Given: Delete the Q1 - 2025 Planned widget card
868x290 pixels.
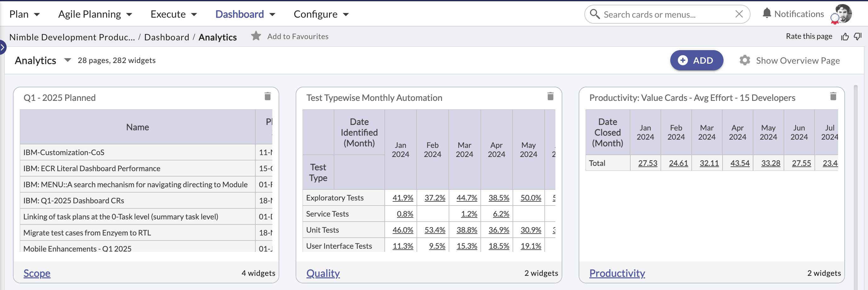Looking at the screenshot, I should pyautogui.click(x=268, y=96).
